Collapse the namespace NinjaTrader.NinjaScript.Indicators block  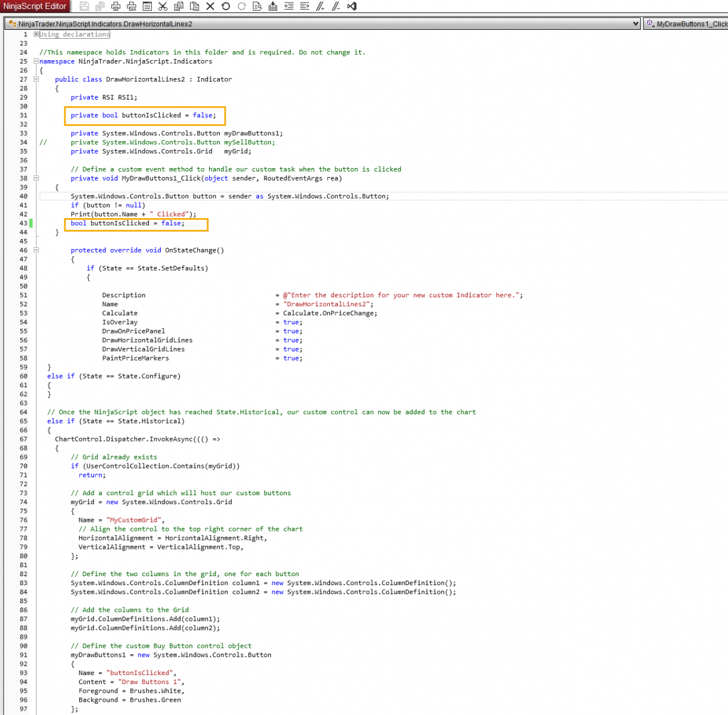coord(36,61)
